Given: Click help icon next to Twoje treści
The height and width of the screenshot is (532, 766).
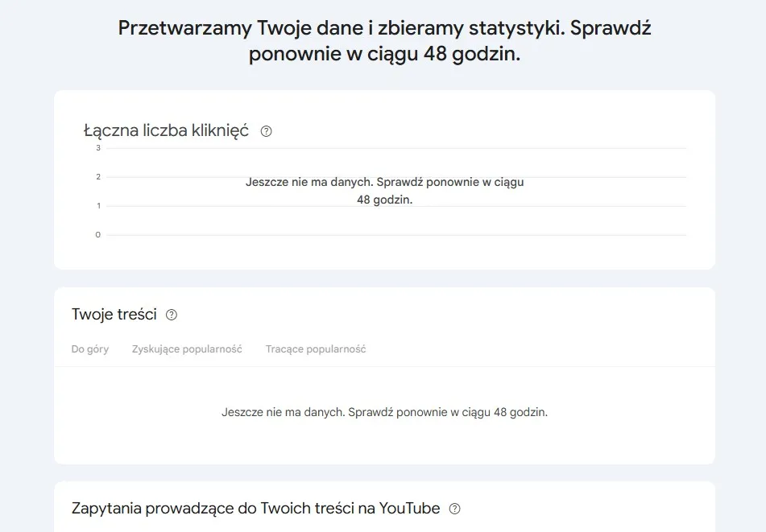Looking at the screenshot, I should pyautogui.click(x=172, y=315).
